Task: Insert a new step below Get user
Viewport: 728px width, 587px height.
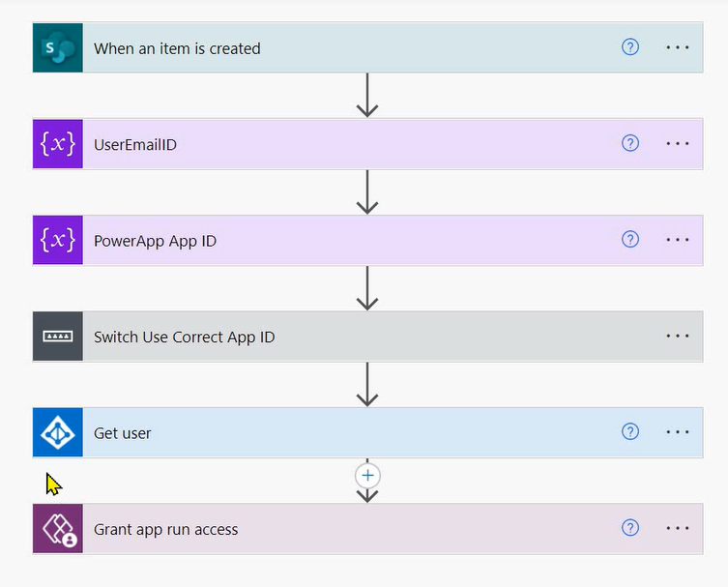Action: tap(367, 476)
